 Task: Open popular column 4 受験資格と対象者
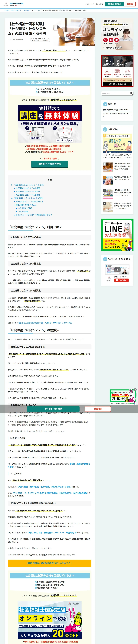click(x=117, y=194)
